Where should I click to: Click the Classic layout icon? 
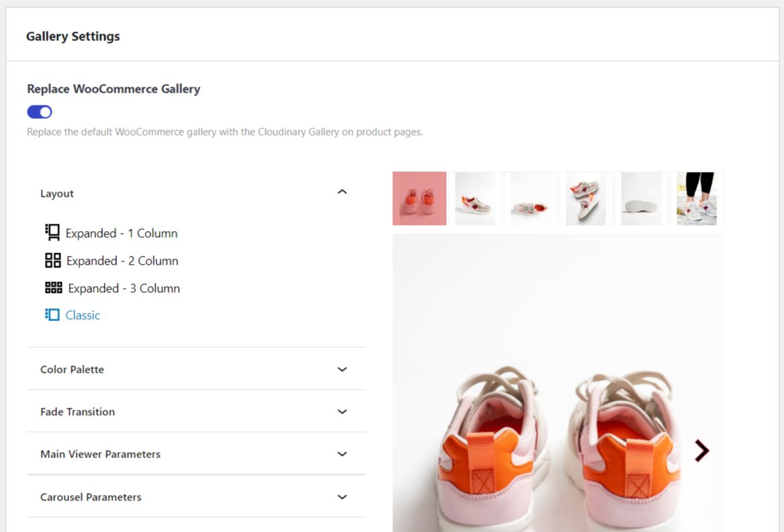tap(52, 314)
